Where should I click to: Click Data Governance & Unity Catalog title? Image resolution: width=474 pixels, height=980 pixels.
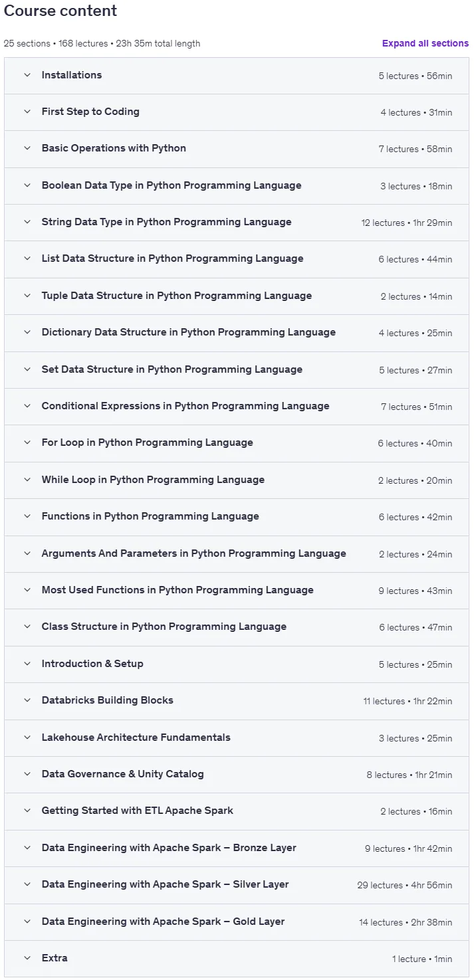click(x=123, y=774)
